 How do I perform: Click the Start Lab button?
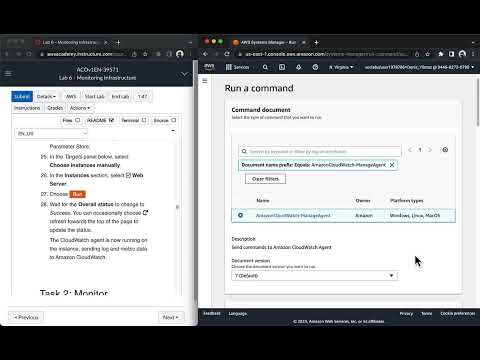click(x=95, y=96)
